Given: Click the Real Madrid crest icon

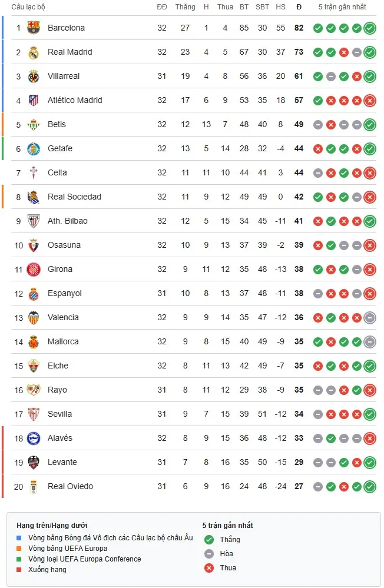Looking at the screenshot, I should tap(34, 52).
